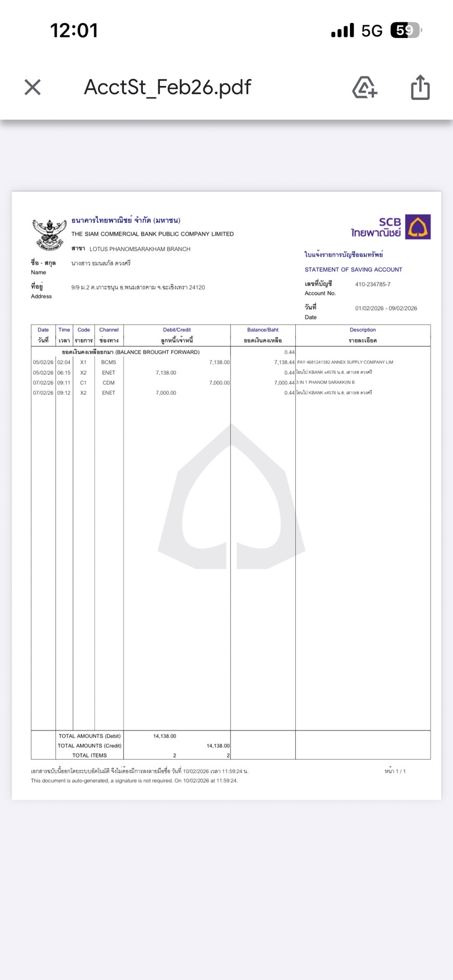
Task: Tap the 12:01 clock in status bar
Action: coord(74,31)
